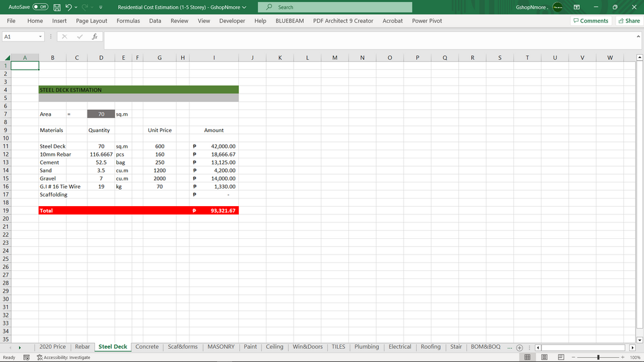Expand the formula bar chevron

(638, 36)
